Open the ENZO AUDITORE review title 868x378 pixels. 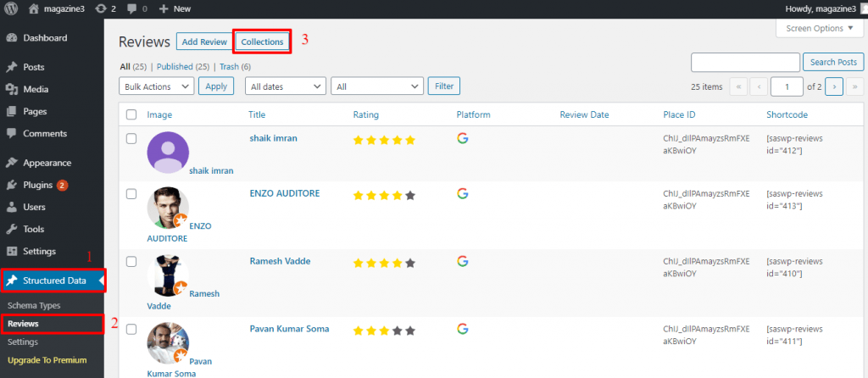(x=285, y=194)
